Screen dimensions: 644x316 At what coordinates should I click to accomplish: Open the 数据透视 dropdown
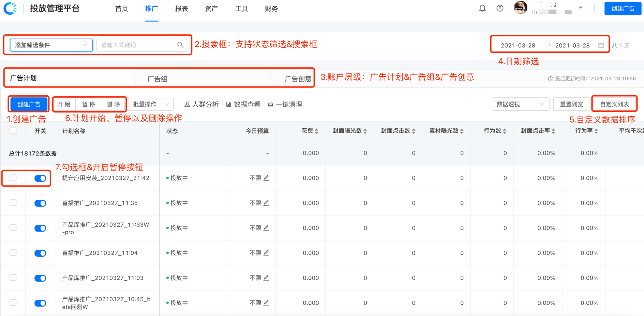click(520, 104)
